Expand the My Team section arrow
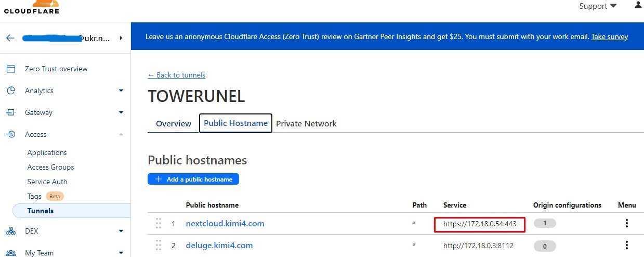 coord(121,253)
